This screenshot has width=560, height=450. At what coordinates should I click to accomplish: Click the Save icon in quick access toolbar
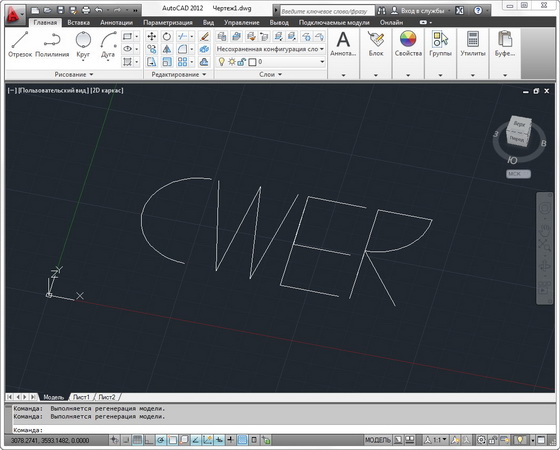click(x=60, y=10)
